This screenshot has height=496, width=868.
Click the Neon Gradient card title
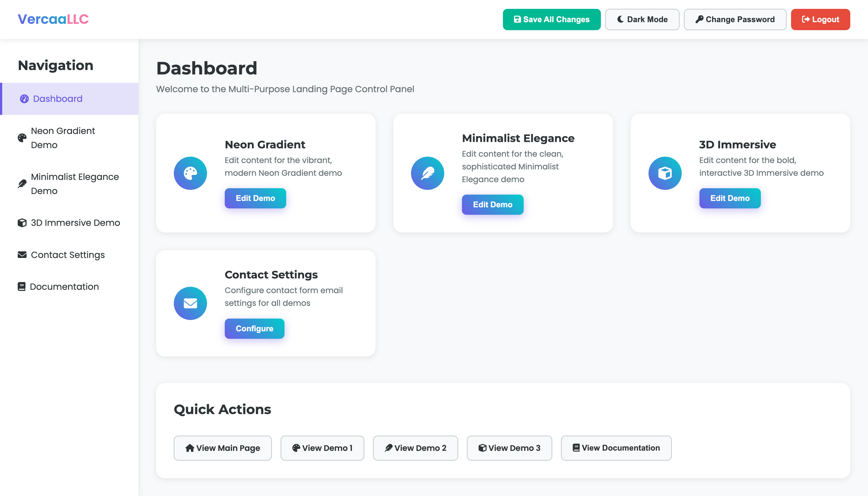tap(265, 145)
